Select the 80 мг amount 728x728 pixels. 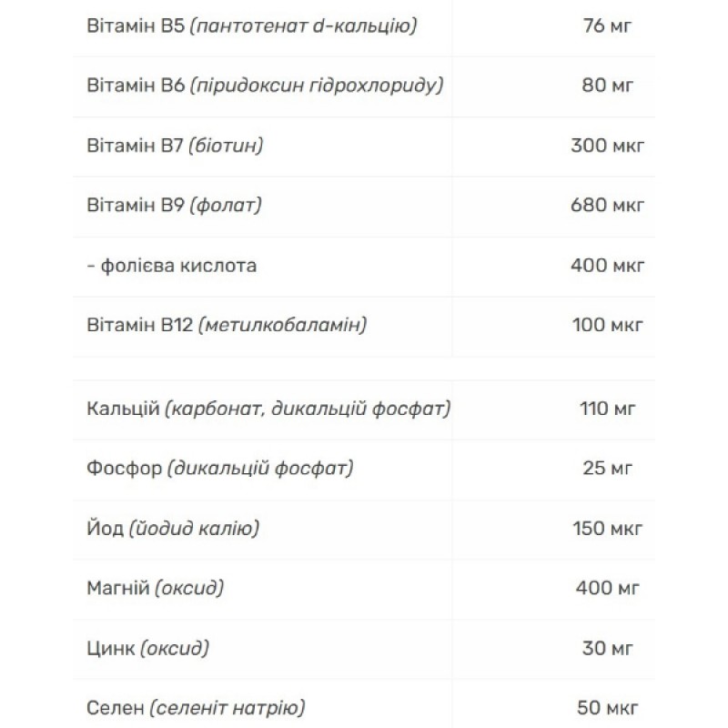pos(607,86)
